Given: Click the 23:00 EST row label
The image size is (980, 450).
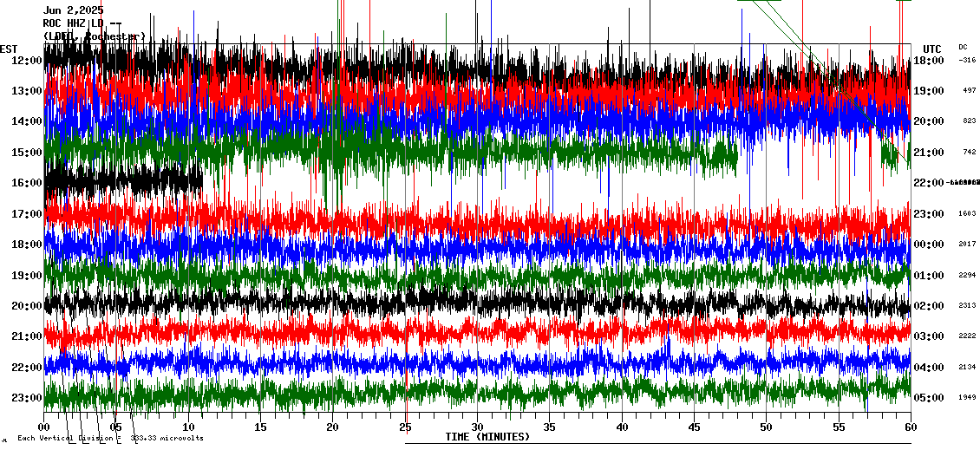Looking at the screenshot, I should point(26,398).
